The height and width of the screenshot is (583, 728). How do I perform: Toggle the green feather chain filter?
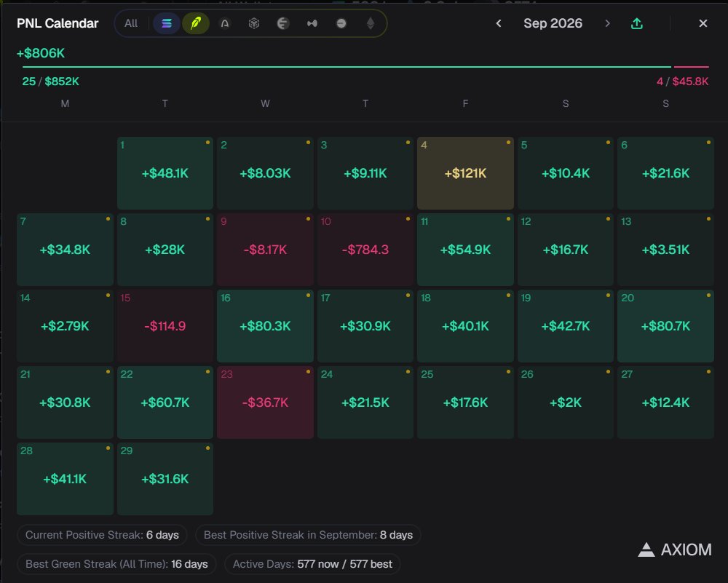(x=195, y=23)
